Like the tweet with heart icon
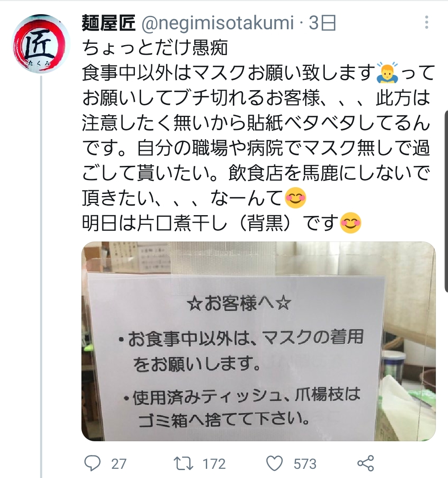Screen dimensions: 448x478 [274, 463]
